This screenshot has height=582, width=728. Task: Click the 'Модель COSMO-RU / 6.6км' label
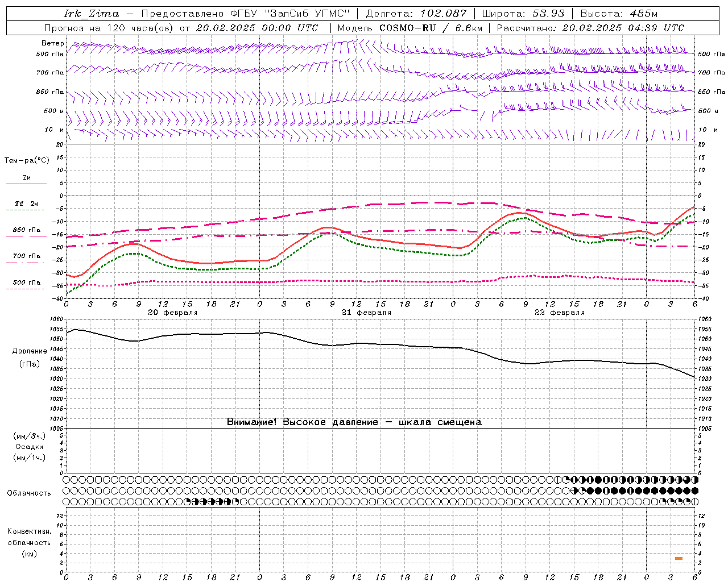(410, 28)
